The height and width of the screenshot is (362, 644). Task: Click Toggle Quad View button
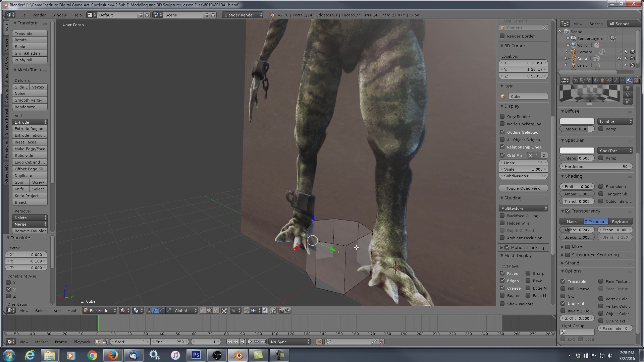(x=523, y=188)
